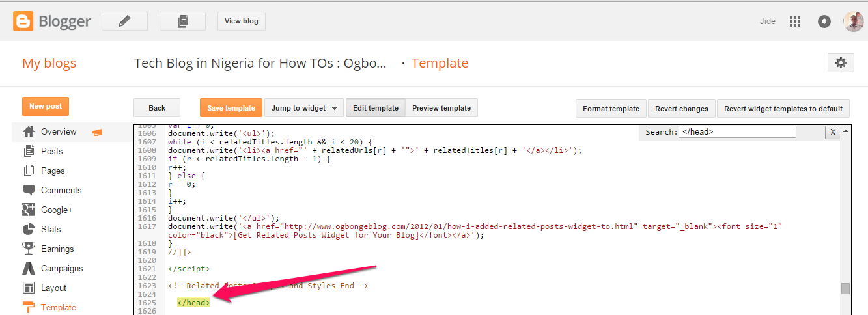Screen dimensions: 868x315
Task: Go to the Layout sidebar section
Action: tap(53, 288)
